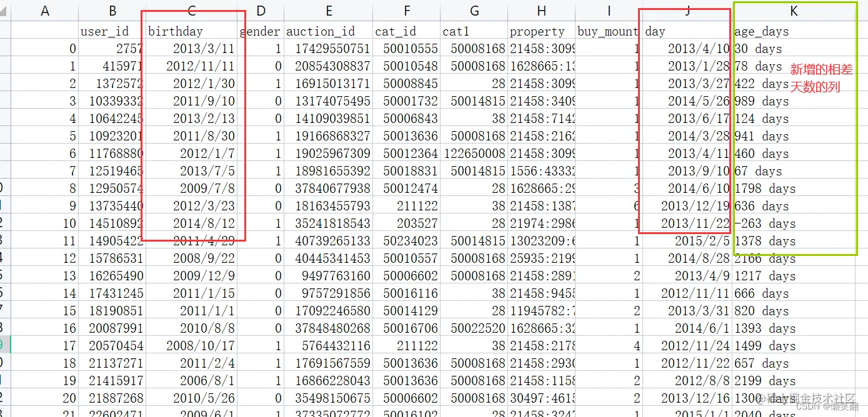Select day cell 2013/12/19
Screen dimensions: 868x417
coord(687,206)
